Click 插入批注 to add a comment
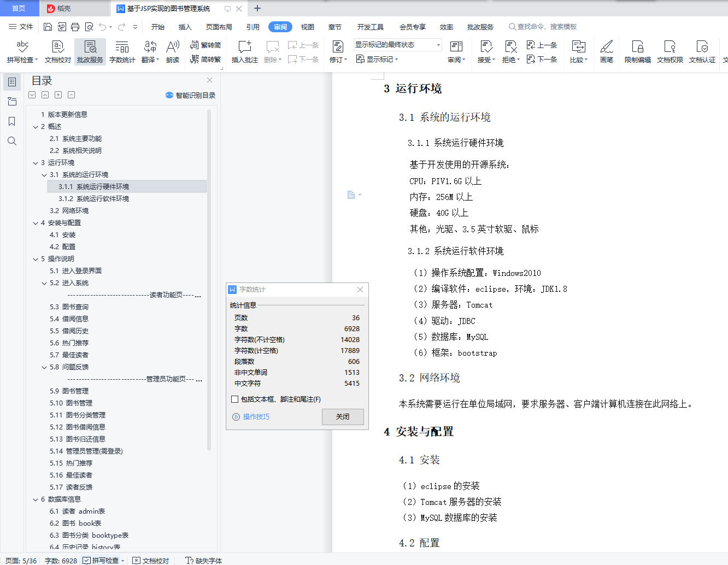The width and height of the screenshot is (728, 565). (x=245, y=52)
